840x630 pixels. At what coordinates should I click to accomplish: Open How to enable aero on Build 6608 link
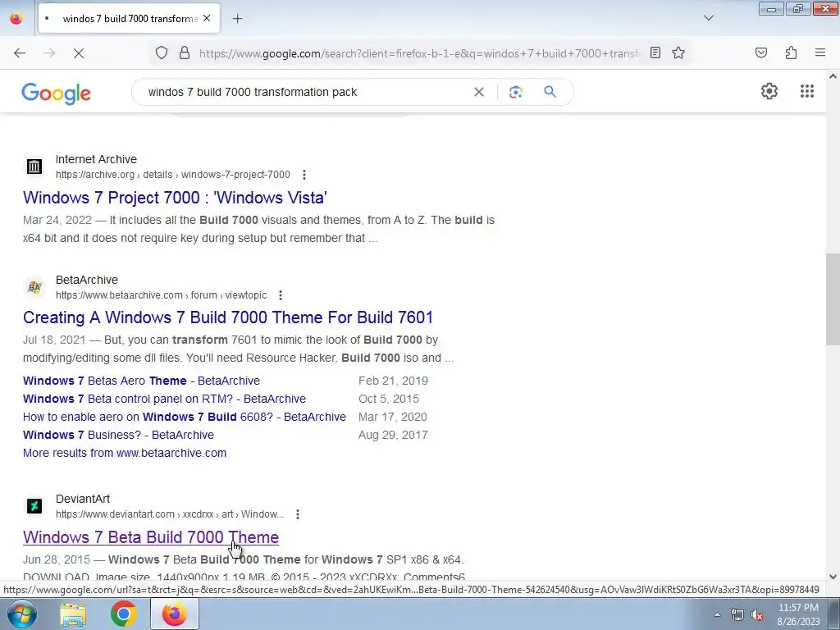185,417
